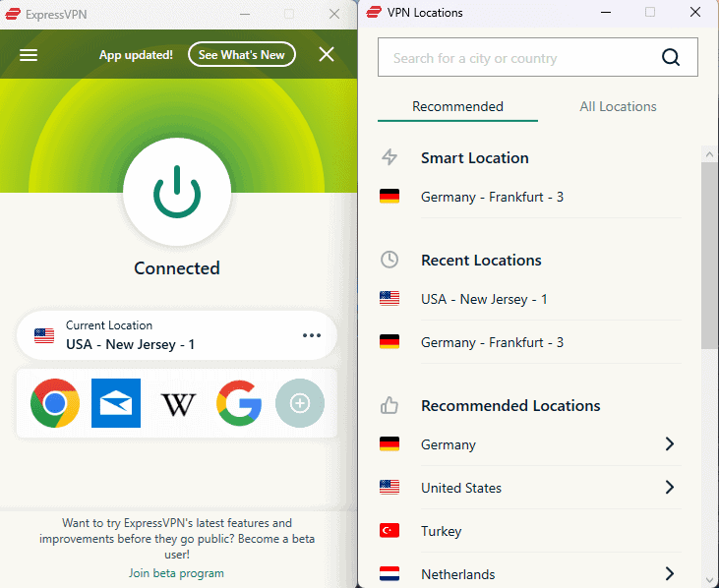This screenshot has width=719, height=588.
Task: Click the Germany flag under Smart Location
Action: point(389,196)
